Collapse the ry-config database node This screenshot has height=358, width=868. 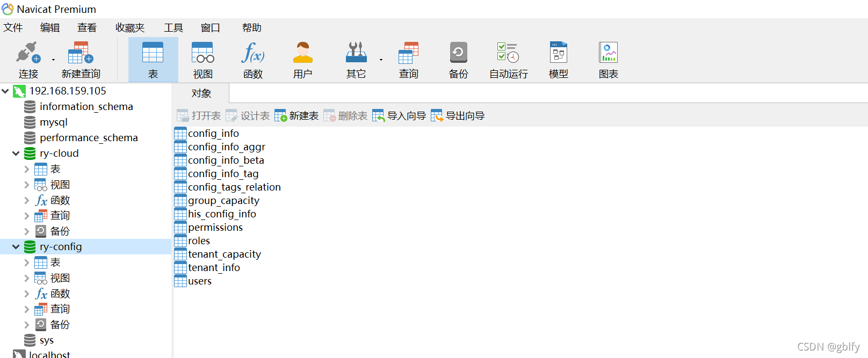pos(16,247)
